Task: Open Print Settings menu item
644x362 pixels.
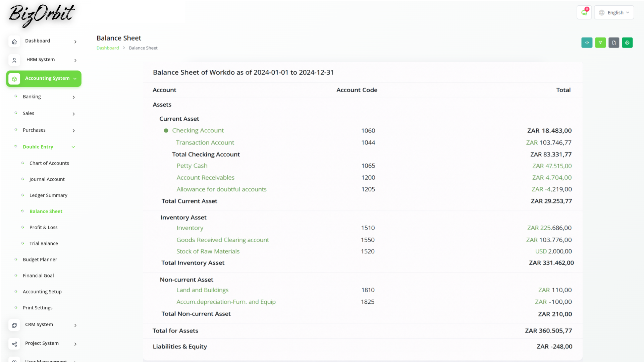Action: click(38, 308)
